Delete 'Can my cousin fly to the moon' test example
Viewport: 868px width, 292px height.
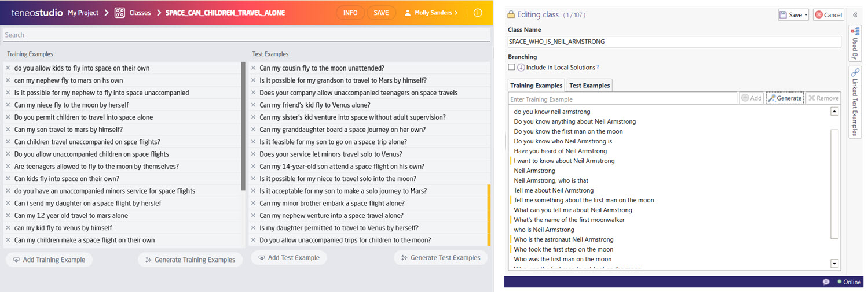pyautogui.click(x=254, y=68)
